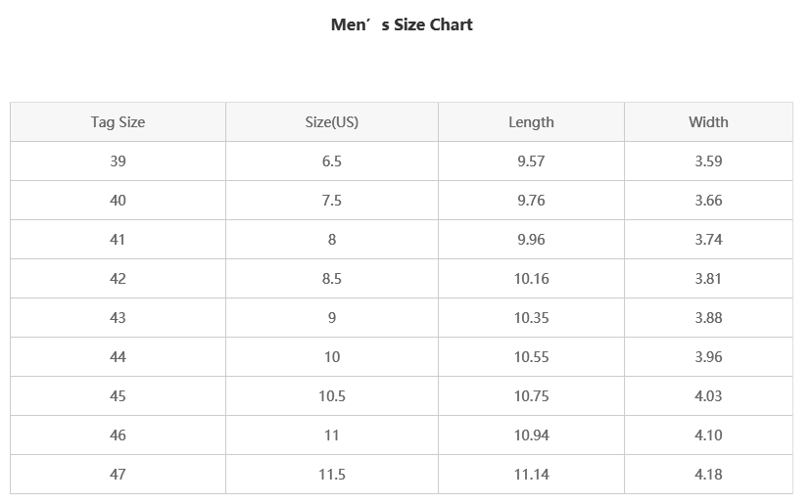Click the US size 10.5 cell

332,396
